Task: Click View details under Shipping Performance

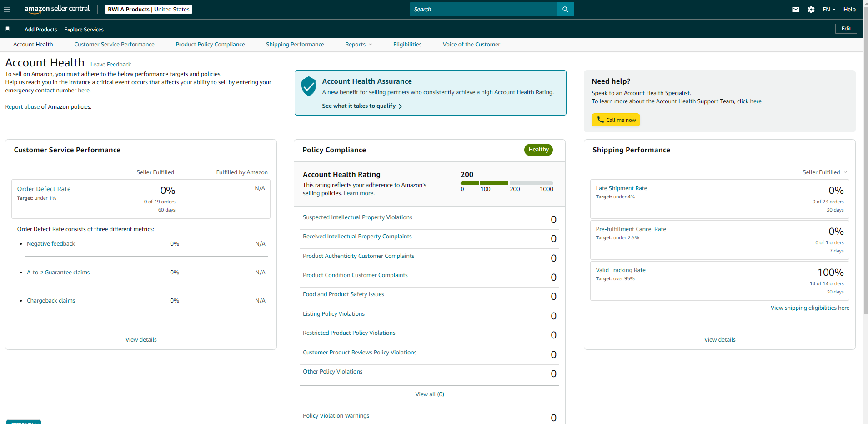Action: tap(720, 340)
